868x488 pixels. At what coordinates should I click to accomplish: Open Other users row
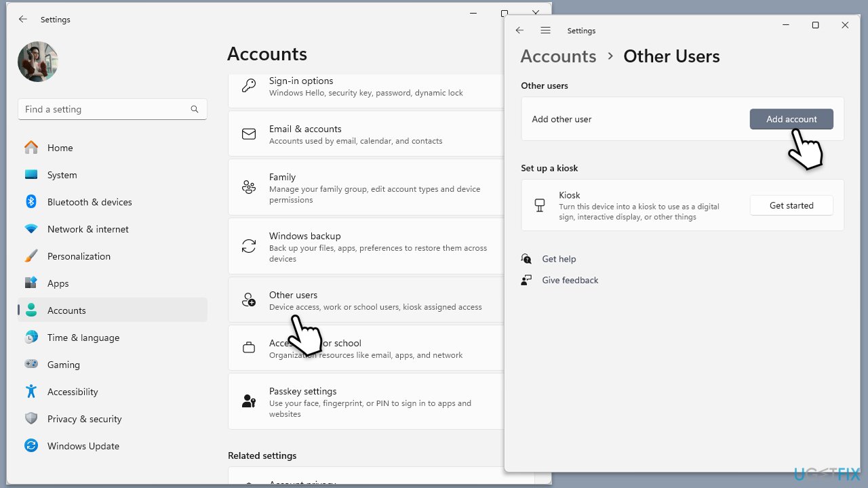(x=365, y=300)
